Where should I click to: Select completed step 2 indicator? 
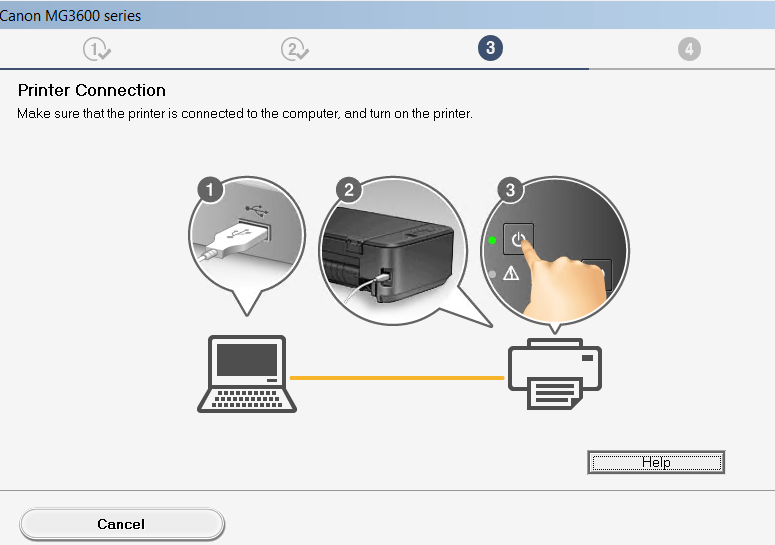295,49
